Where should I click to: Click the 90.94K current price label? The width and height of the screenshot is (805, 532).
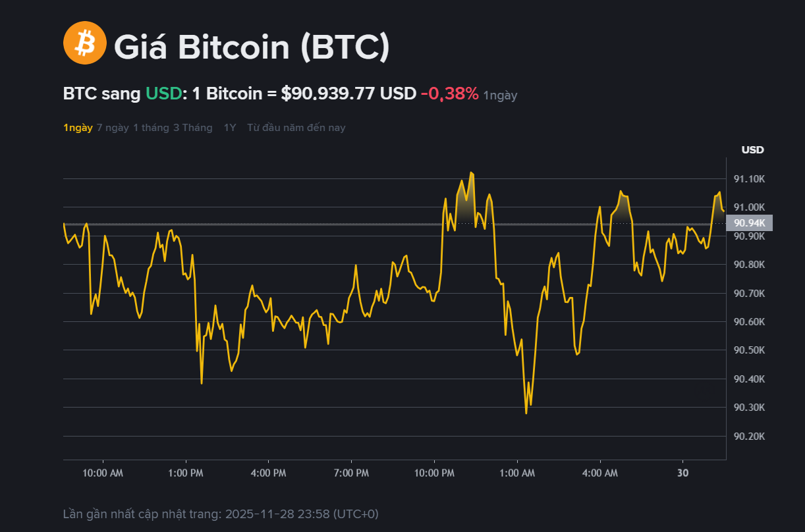[x=750, y=223]
